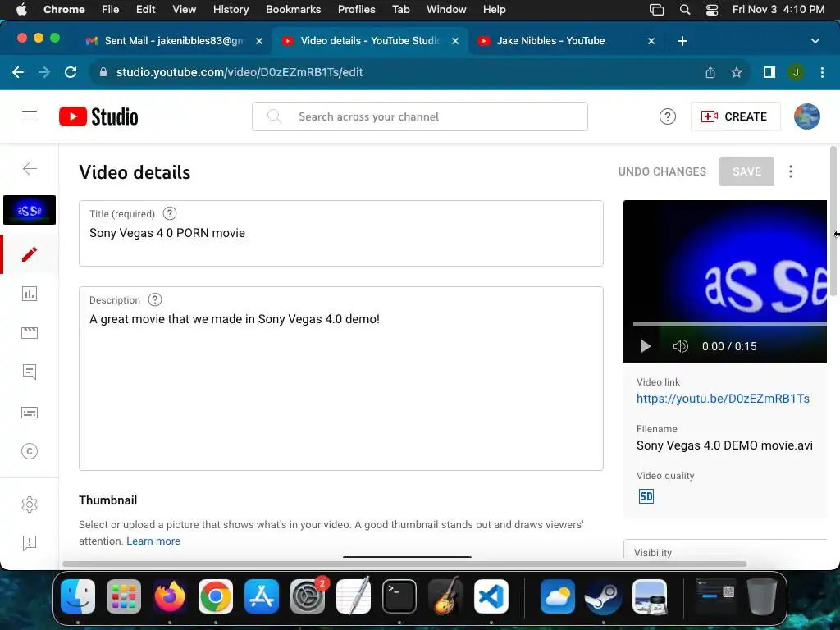Select the pencil Details icon in sidebar

point(30,254)
